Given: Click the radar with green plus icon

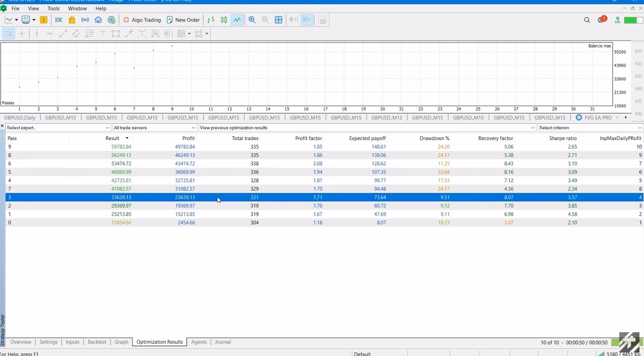Looking at the screenshot, I should pos(112,20).
